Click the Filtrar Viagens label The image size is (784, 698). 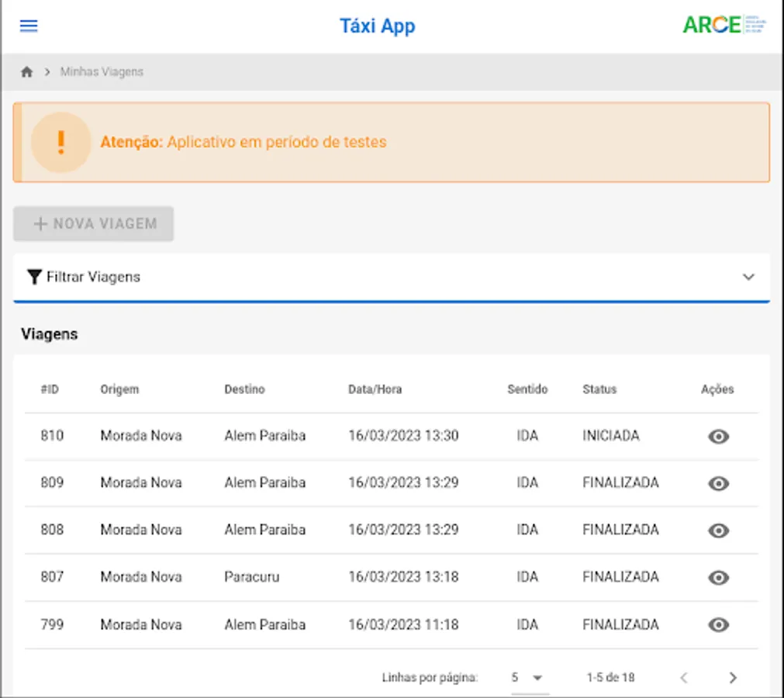tap(93, 277)
